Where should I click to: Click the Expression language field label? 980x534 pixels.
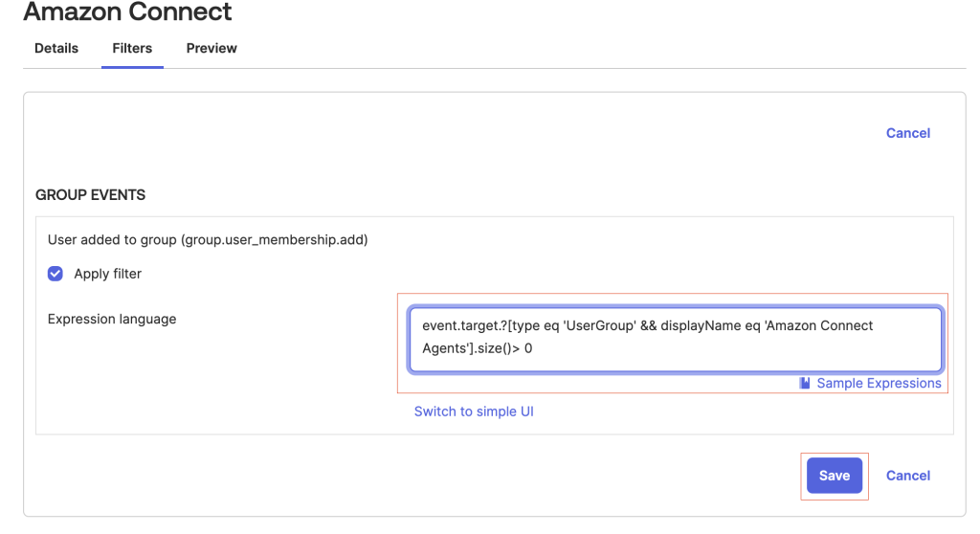point(112,319)
